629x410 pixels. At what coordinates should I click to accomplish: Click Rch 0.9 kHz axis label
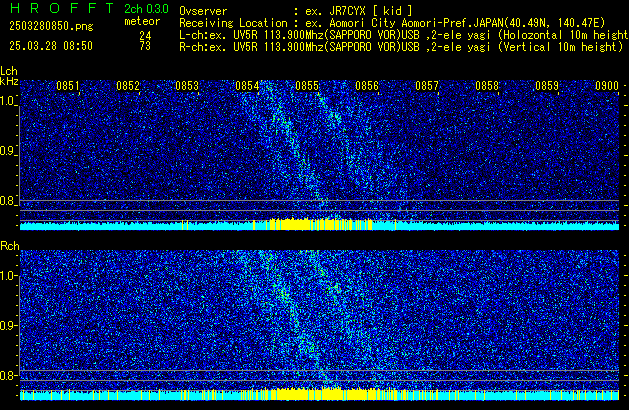point(8,325)
